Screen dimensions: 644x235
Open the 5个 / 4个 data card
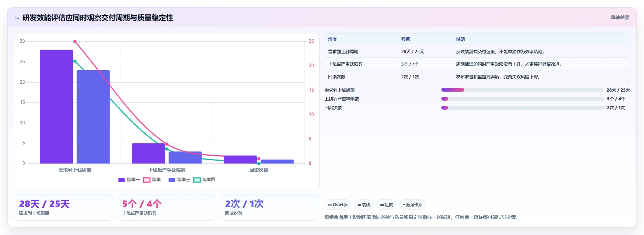(166, 207)
